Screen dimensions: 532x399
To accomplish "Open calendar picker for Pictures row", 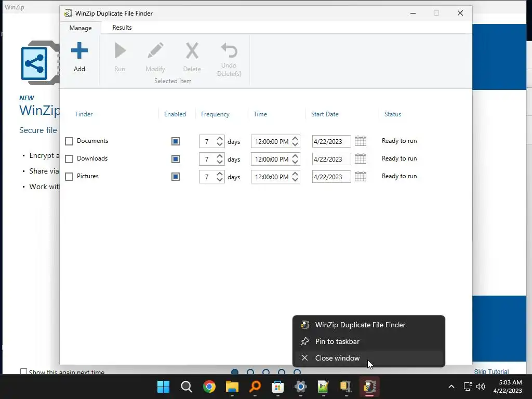I will tap(361, 177).
